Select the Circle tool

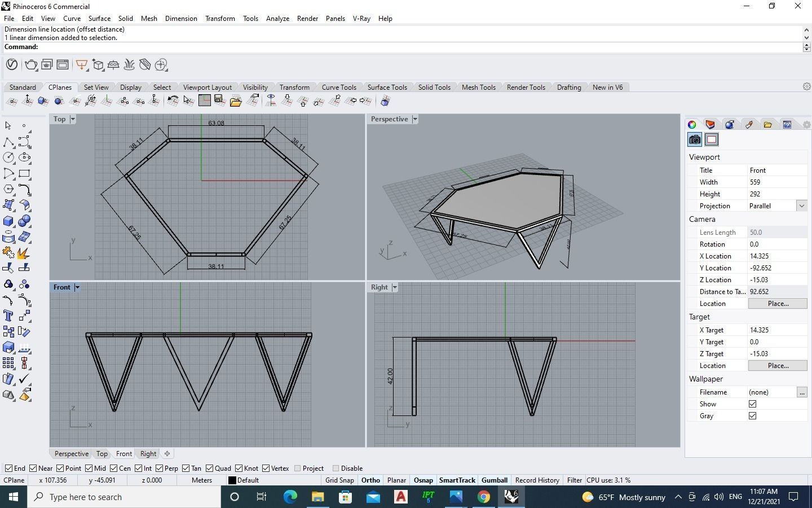(x=8, y=157)
